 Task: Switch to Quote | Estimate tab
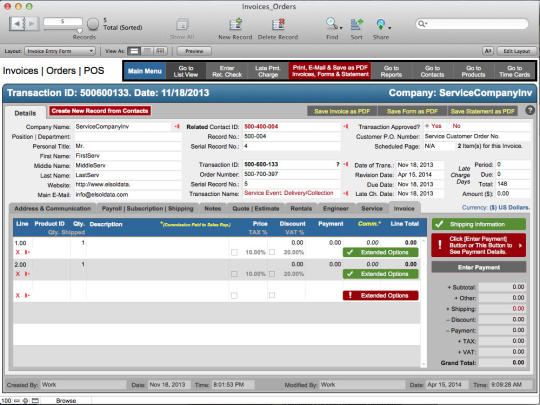[256, 209]
